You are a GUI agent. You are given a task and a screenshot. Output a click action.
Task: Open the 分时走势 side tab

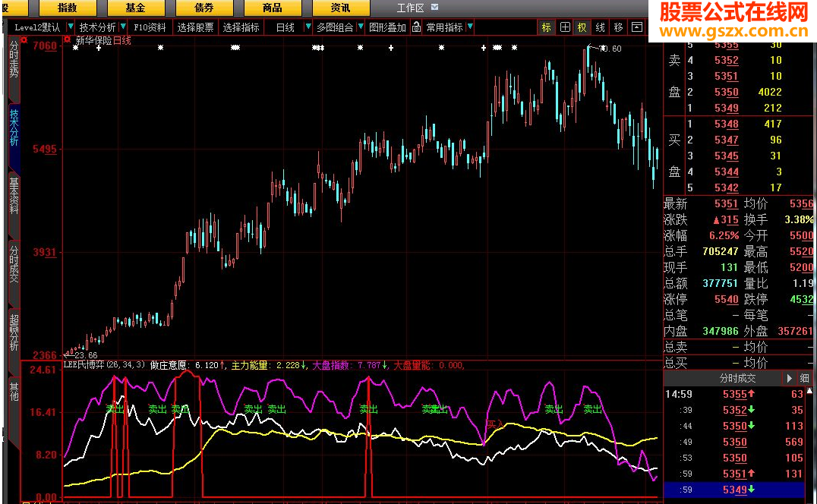[14, 61]
